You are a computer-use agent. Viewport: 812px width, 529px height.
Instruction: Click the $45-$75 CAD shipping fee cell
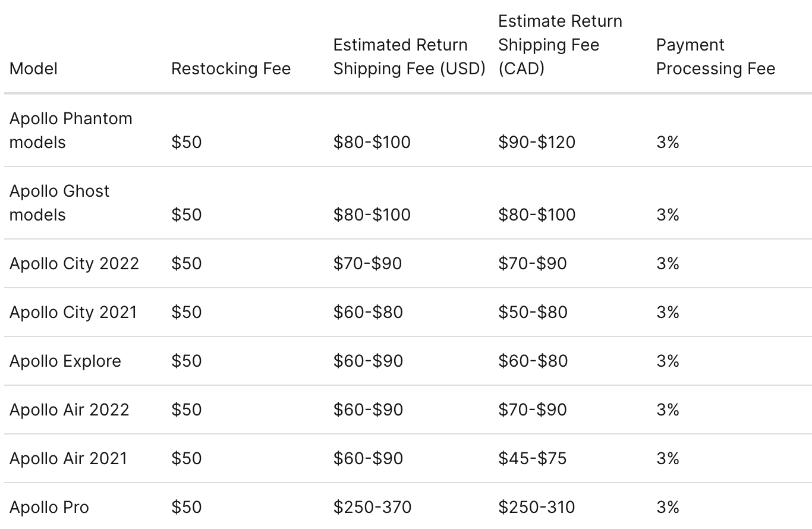(532, 458)
